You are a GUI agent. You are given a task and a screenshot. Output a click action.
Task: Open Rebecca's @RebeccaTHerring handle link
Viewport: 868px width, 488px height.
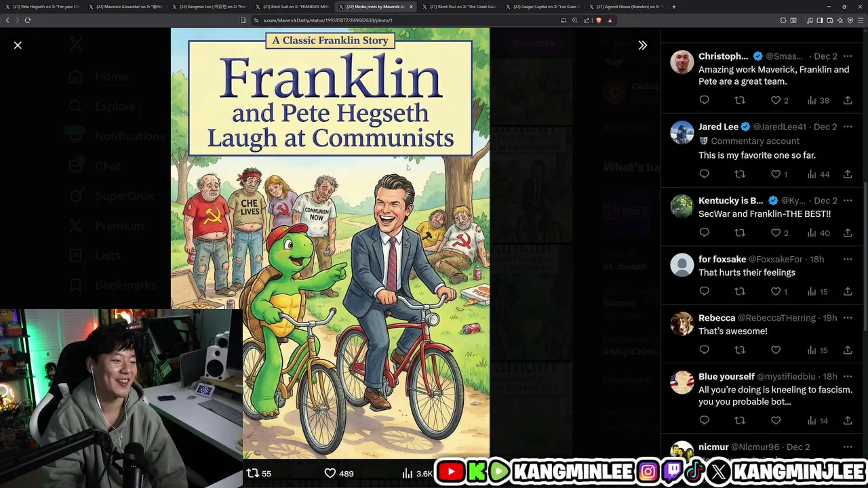[777, 318]
